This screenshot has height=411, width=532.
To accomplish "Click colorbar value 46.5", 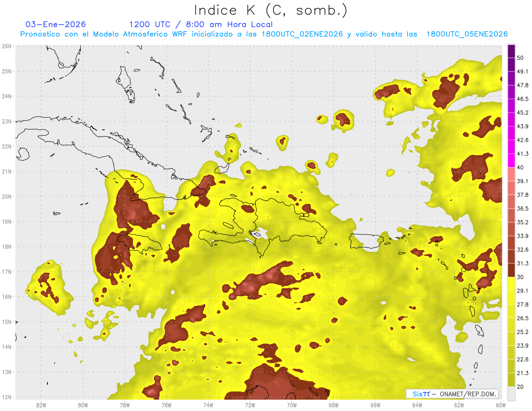I will click(522, 99).
